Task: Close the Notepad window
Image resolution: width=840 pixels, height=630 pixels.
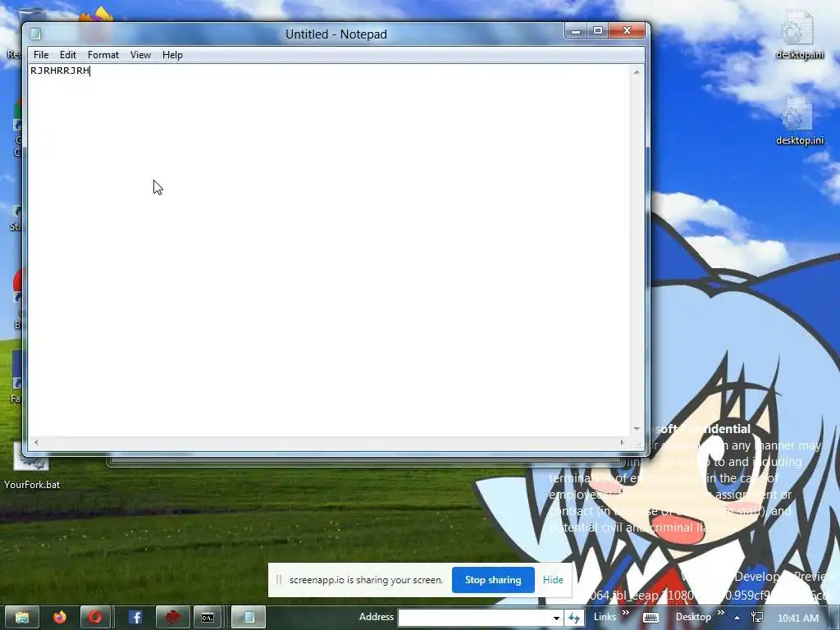Action: 628,31
